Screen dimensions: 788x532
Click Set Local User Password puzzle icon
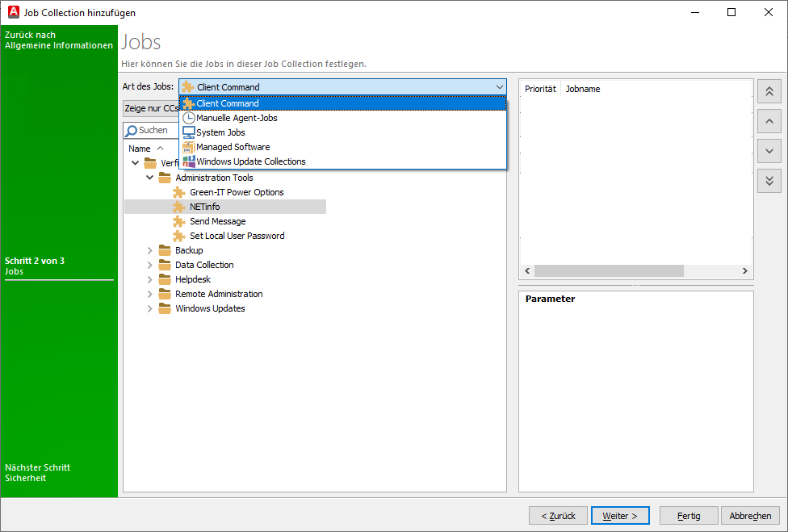coord(179,236)
